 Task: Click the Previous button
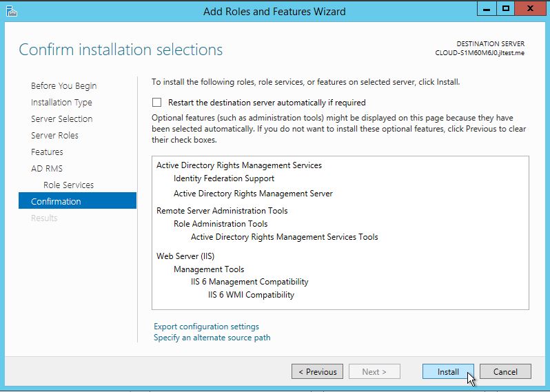(317, 371)
